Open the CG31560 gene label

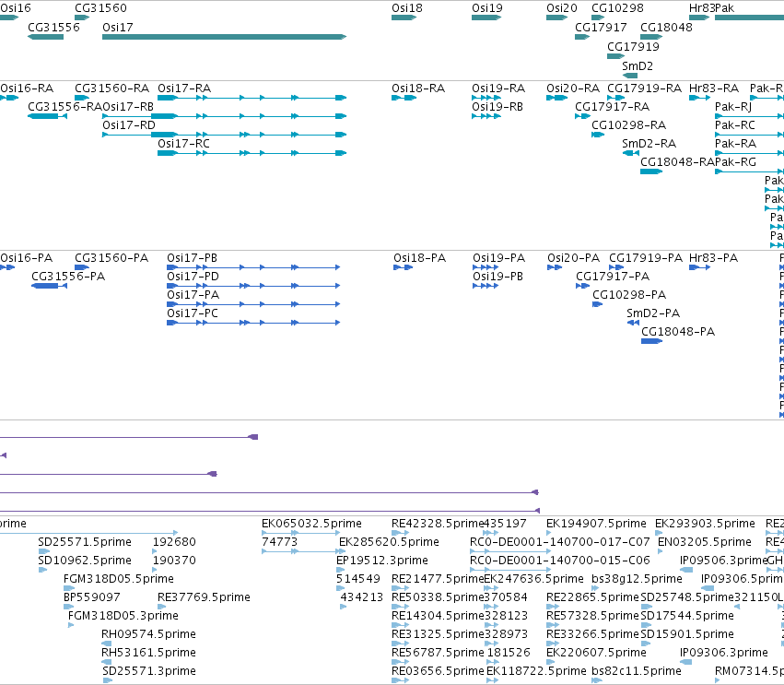tap(100, 8)
